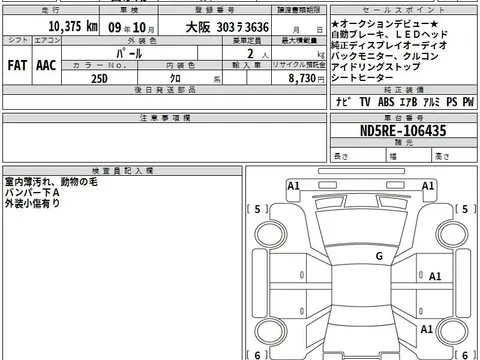Select the 後日発送部品 header
Viewport: 480px width, 360px height.
(x=165, y=90)
